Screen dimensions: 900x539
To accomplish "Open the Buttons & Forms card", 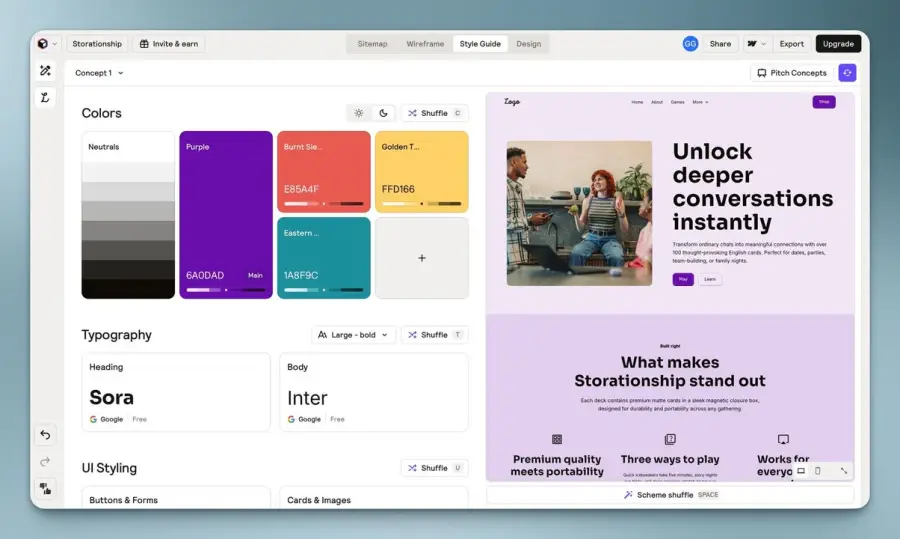I will [176, 498].
